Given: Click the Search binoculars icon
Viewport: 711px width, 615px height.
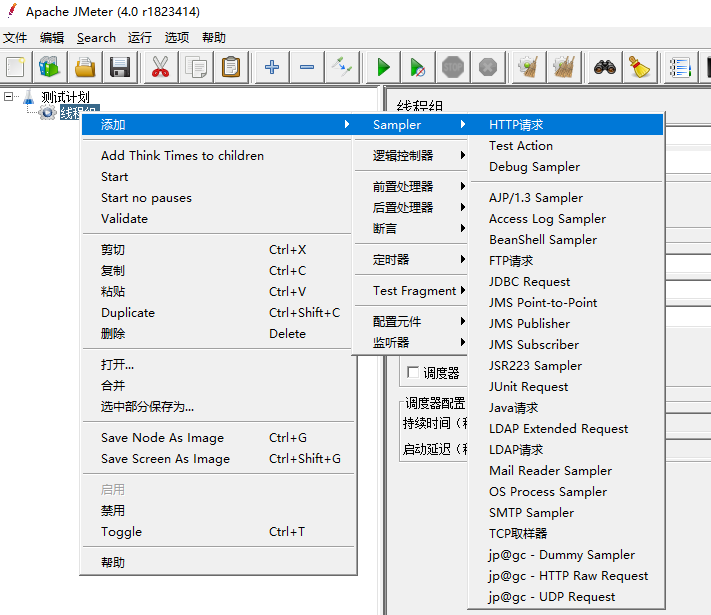Looking at the screenshot, I should [604, 68].
